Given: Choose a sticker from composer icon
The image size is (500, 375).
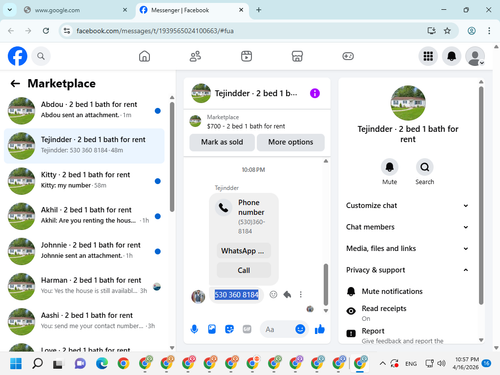Looking at the screenshot, I should coord(229,330).
